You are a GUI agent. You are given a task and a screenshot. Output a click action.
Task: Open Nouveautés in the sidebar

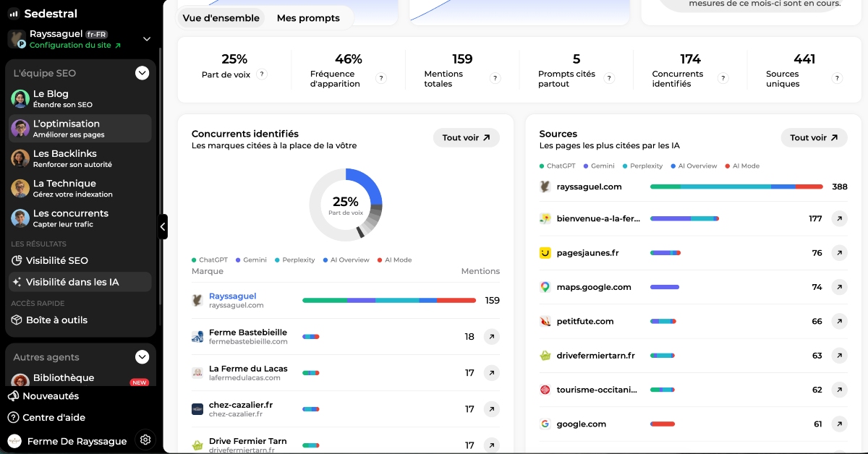tap(43, 396)
